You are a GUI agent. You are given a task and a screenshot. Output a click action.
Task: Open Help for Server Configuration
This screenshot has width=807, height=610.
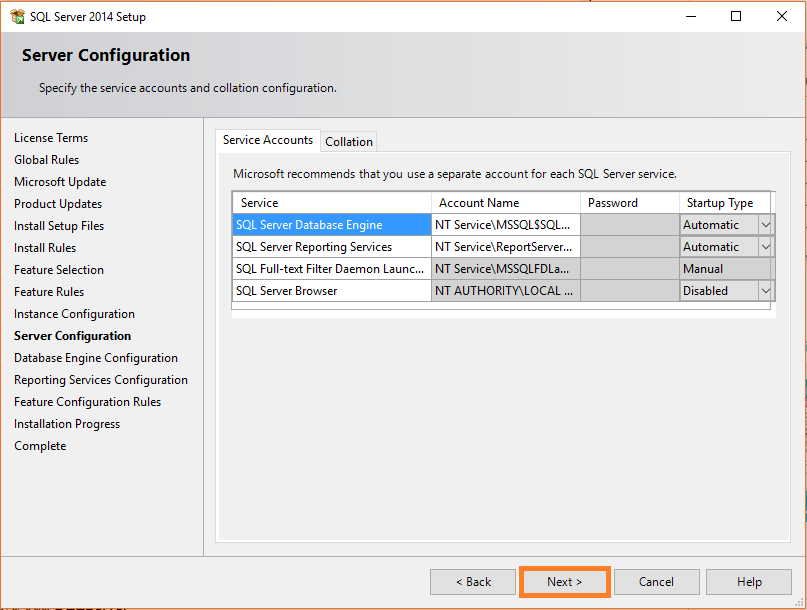click(749, 582)
